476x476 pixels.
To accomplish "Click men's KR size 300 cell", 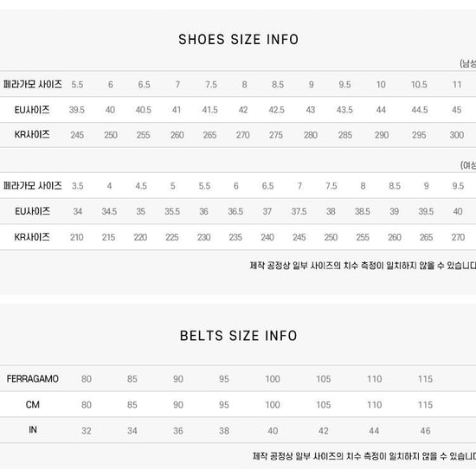I will click(457, 135).
